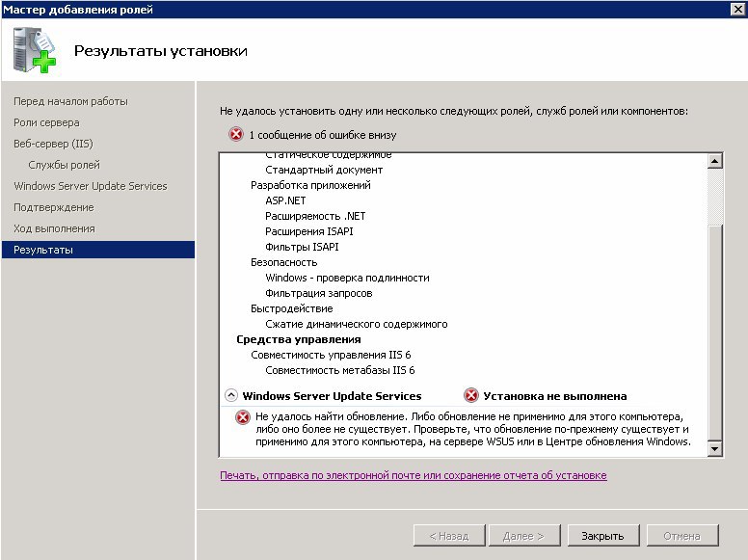
Task: Click 'Стандартный документ' in results list
Action: pyautogui.click(x=324, y=170)
